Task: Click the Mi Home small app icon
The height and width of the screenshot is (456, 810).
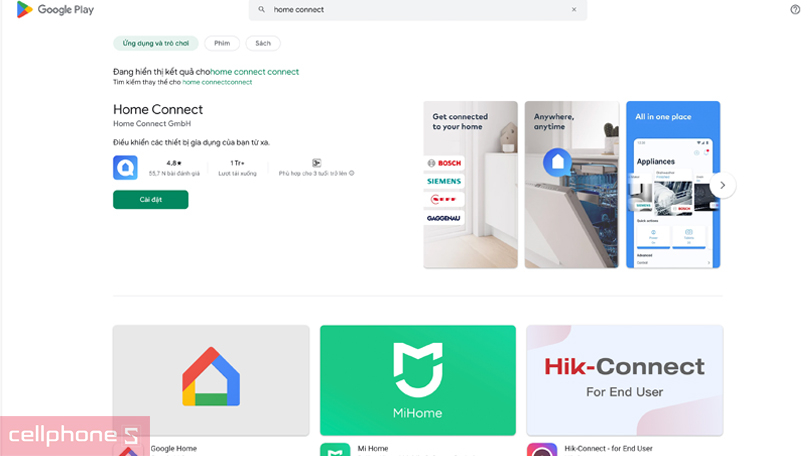Action: pyautogui.click(x=335, y=450)
